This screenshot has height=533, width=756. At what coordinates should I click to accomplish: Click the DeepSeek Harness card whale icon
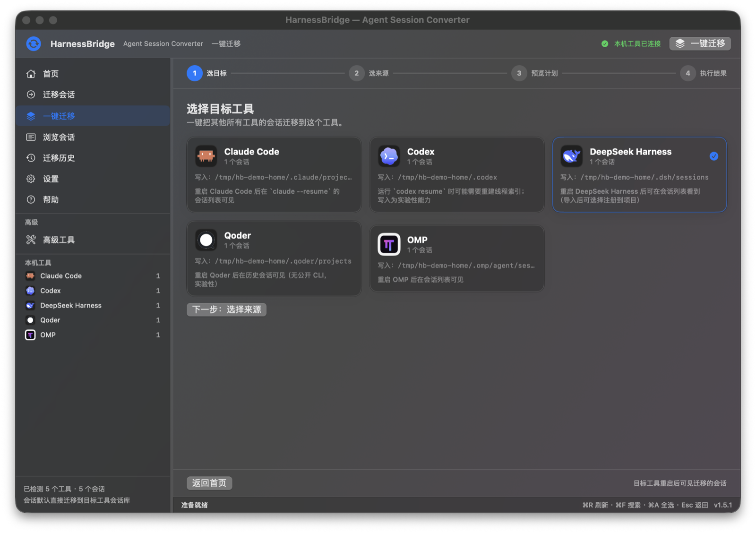pos(572,156)
